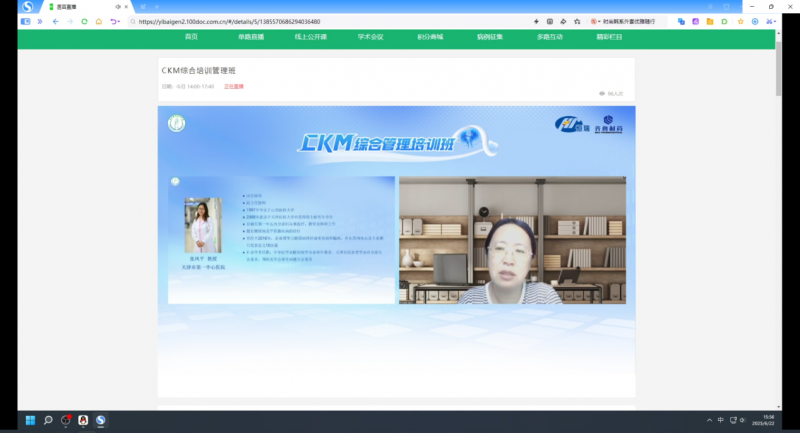The width and height of the screenshot is (800, 433).
Task: Click the page vertical scrollbar
Action: click(x=779, y=200)
